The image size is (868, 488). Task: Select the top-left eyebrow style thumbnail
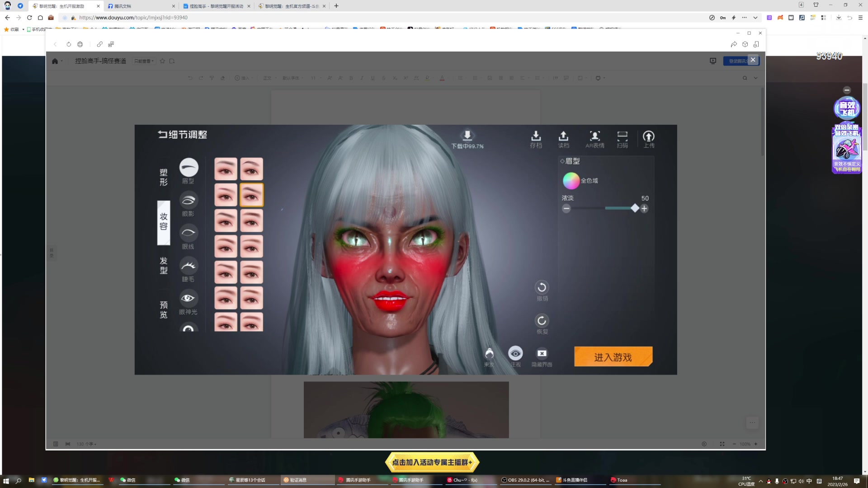pyautogui.click(x=226, y=169)
